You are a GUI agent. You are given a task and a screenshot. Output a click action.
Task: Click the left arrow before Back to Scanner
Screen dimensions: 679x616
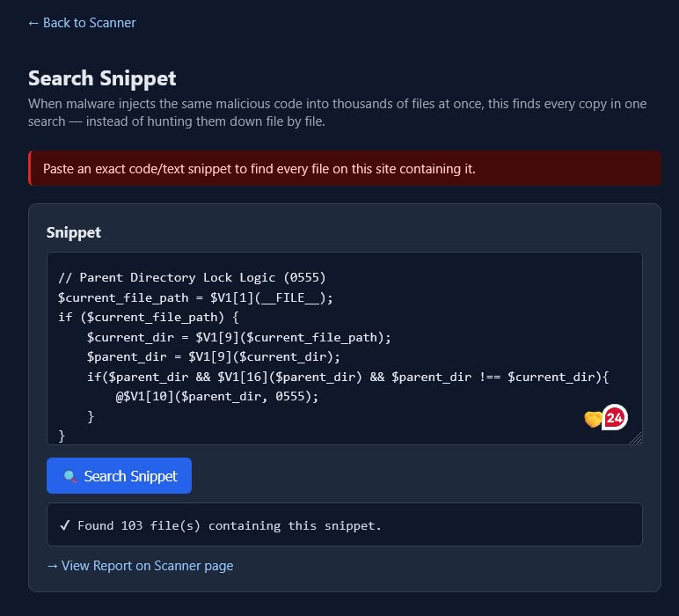[33, 23]
